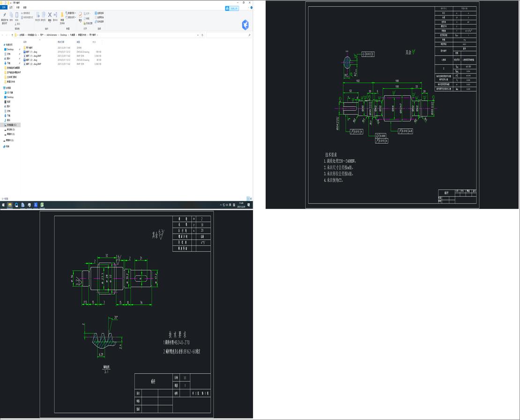The width and height of the screenshot is (520, 420).
Task: Switch to the View ribbon tab
Action: click(25, 7)
